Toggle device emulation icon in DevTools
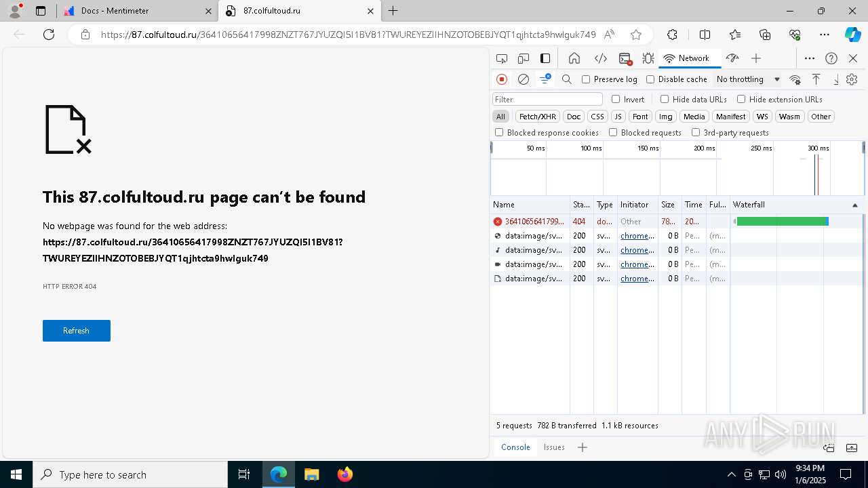The width and height of the screenshot is (868, 488). click(x=524, y=58)
